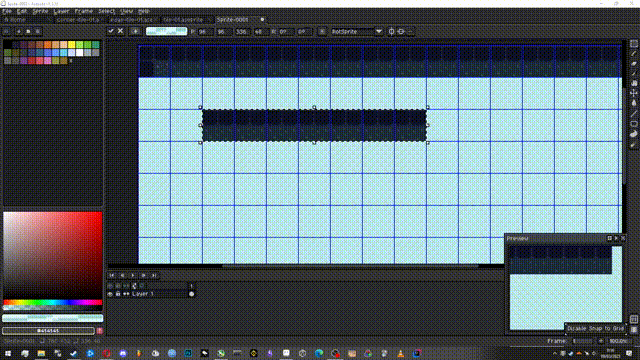
Task: Pick the yellow swatch in the palette
Action: pyautogui.click(x=72, y=44)
